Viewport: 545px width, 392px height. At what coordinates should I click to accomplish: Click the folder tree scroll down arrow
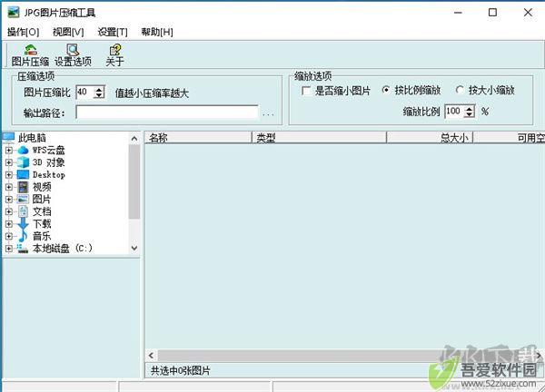[134, 249]
